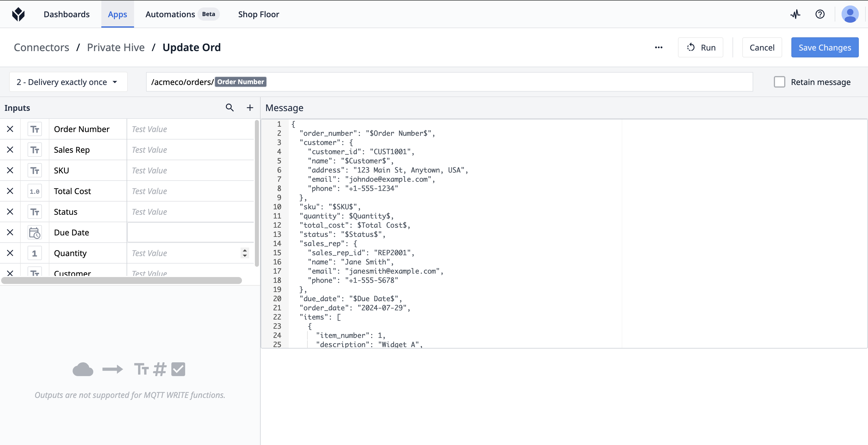This screenshot has width=868, height=445.
Task: Open the user profile avatar
Action: [850, 14]
